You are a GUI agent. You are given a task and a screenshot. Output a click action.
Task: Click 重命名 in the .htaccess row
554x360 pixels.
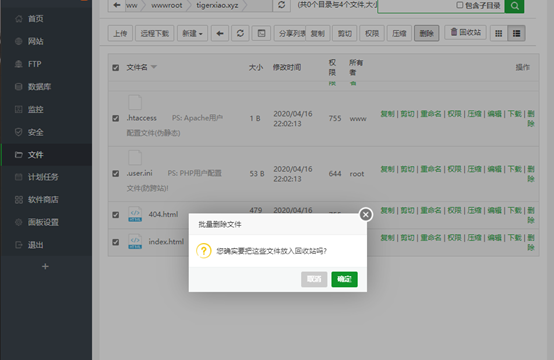pyautogui.click(x=431, y=114)
